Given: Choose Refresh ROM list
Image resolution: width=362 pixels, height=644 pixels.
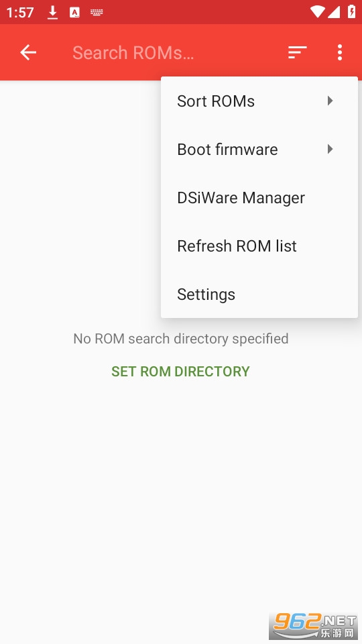Looking at the screenshot, I should 259,246.
